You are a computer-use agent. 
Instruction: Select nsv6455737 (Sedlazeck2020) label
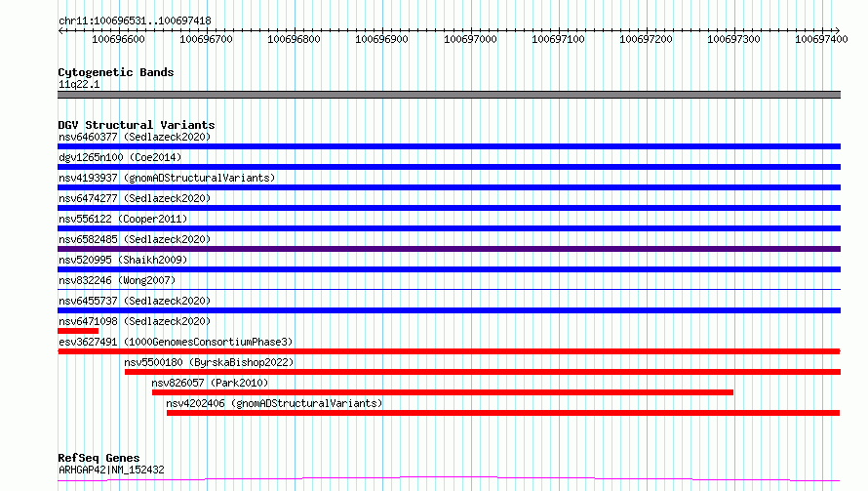point(135,301)
